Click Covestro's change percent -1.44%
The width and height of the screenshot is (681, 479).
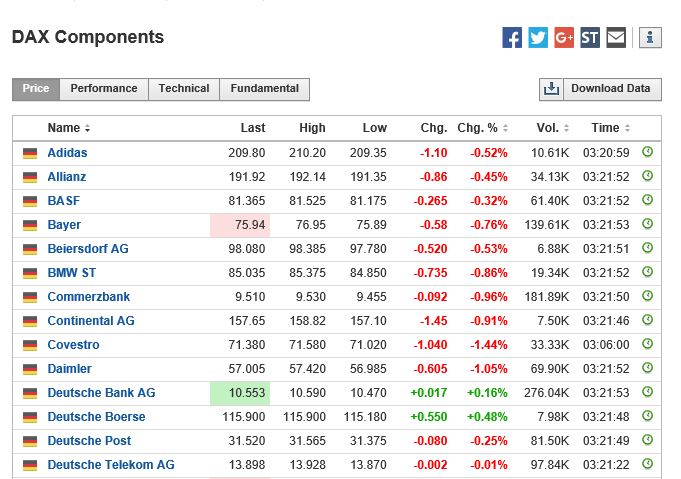(x=489, y=345)
